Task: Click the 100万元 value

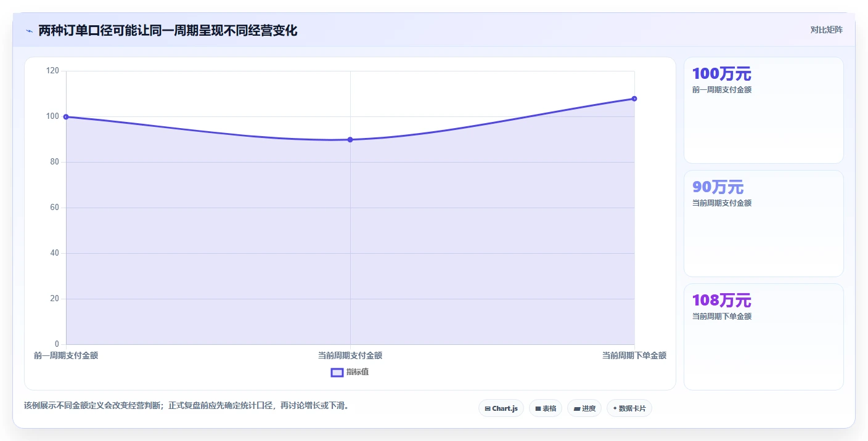Action: (x=722, y=74)
